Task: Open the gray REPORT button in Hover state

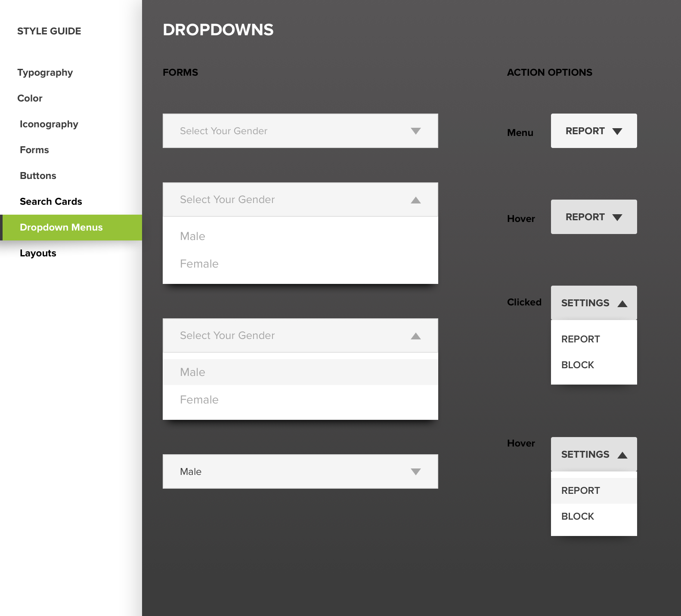Action: [x=594, y=217]
